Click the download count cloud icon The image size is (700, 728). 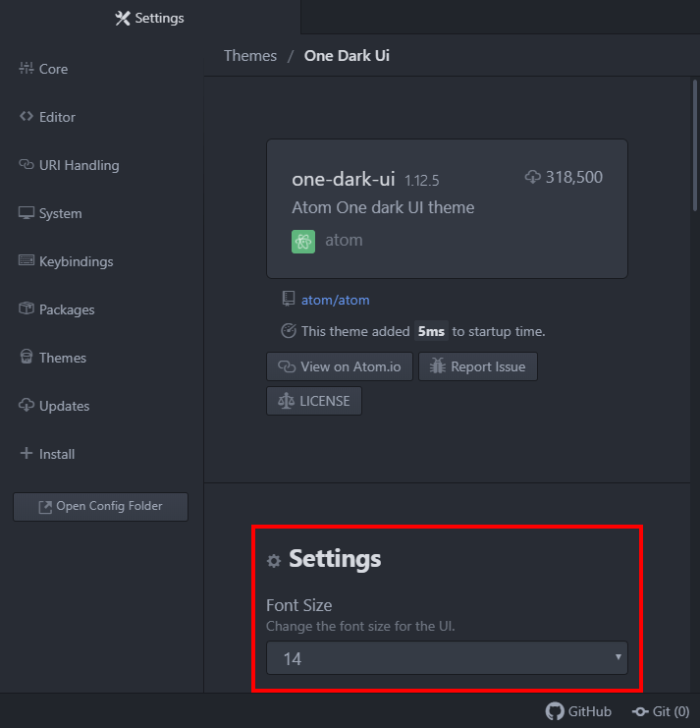click(533, 177)
